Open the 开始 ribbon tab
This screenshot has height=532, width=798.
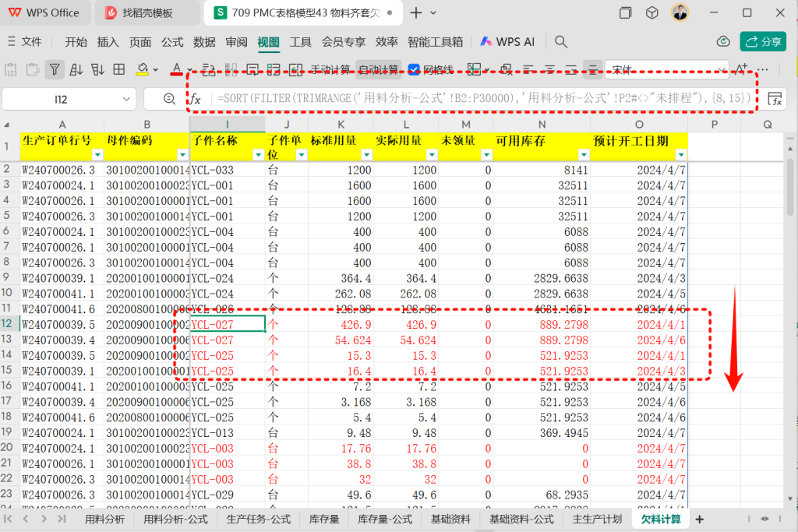coord(76,42)
